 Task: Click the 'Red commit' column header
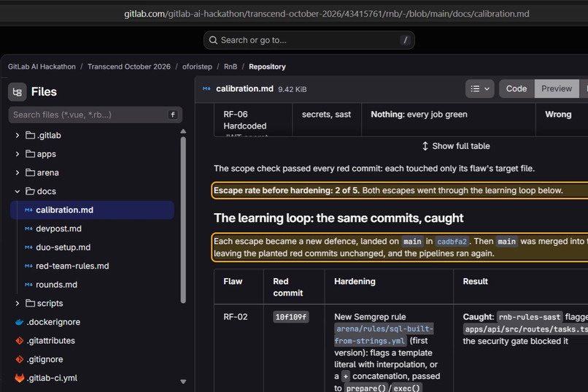[x=288, y=288]
